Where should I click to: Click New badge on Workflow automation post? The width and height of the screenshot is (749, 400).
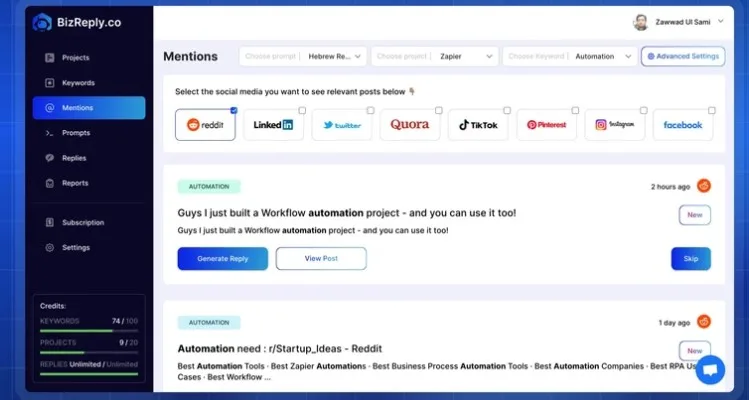695,215
